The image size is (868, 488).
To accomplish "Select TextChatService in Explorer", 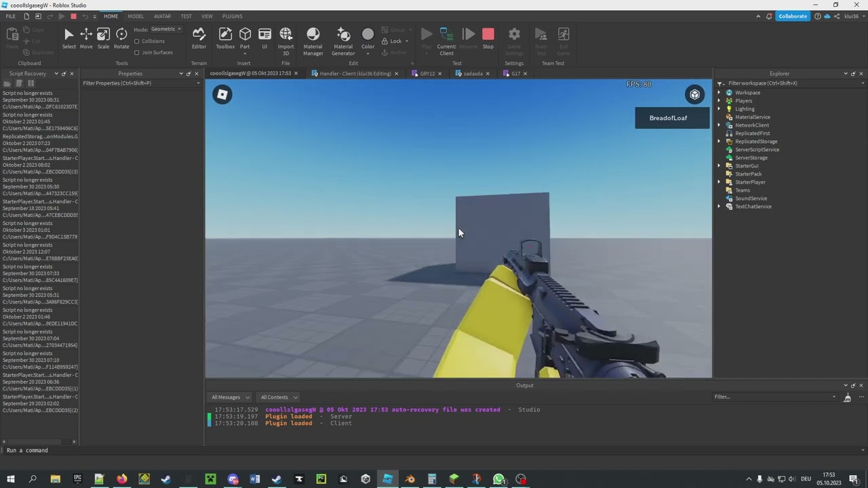I will tap(753, 207).
